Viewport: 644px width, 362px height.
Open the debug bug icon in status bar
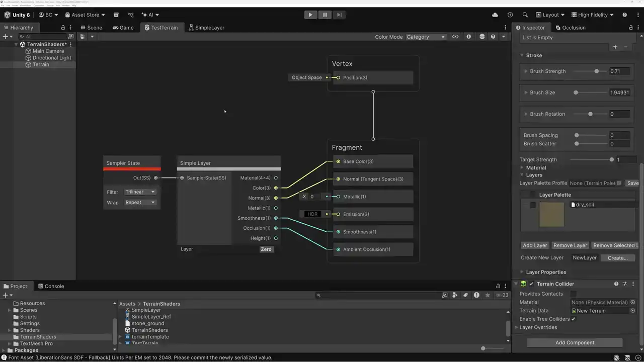[x=617, y=357]
